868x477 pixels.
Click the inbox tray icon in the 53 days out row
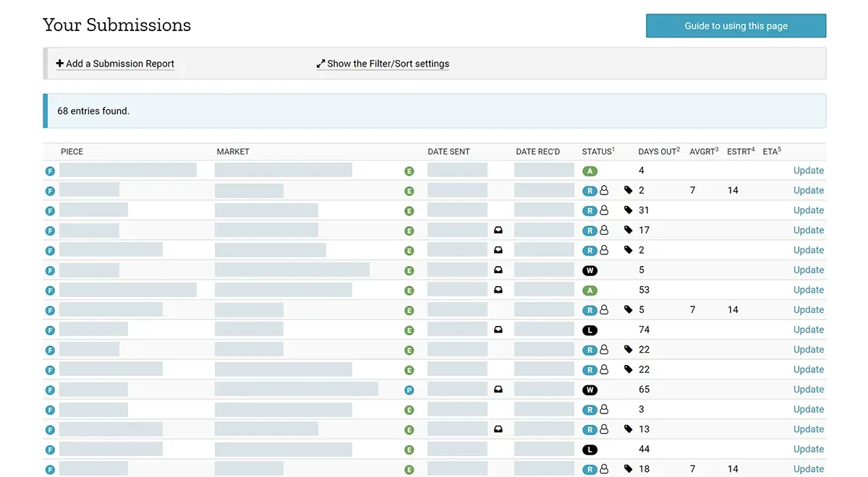pos(498,290)
